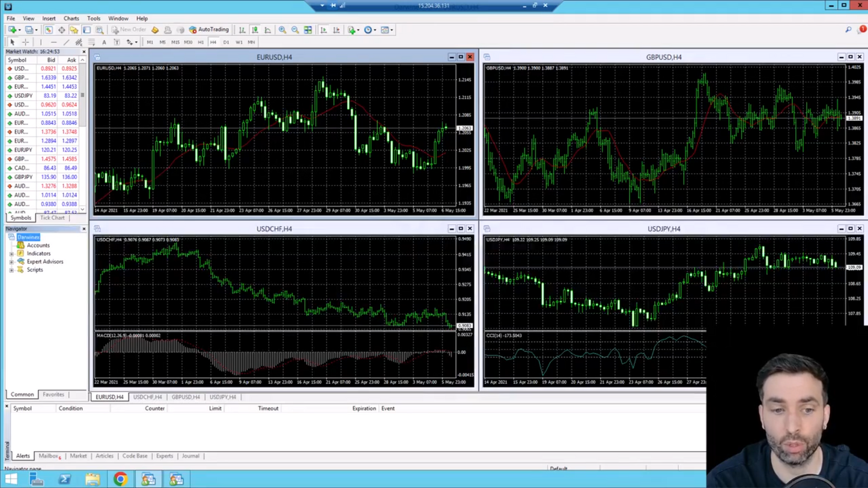Click the Market Watch scrollbar down arrow
The width and height of the screenshot is (868, 488).
[82, 210]
